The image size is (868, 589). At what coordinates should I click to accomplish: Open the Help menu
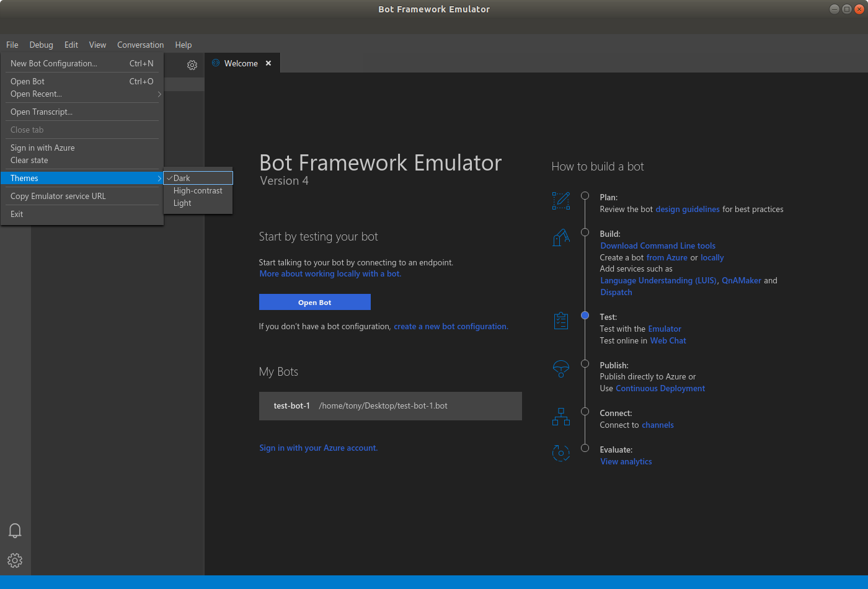pos(184,45)
